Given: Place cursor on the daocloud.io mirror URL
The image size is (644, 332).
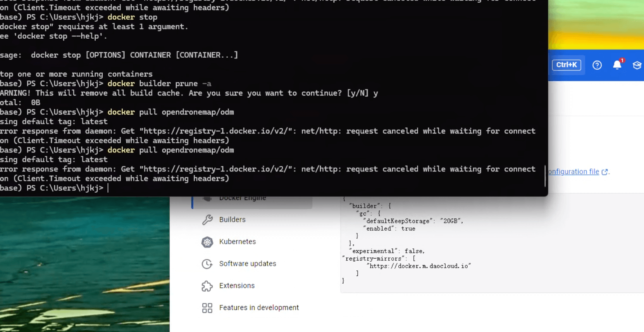Looking at the screenshot, I should tap(418, 266).
